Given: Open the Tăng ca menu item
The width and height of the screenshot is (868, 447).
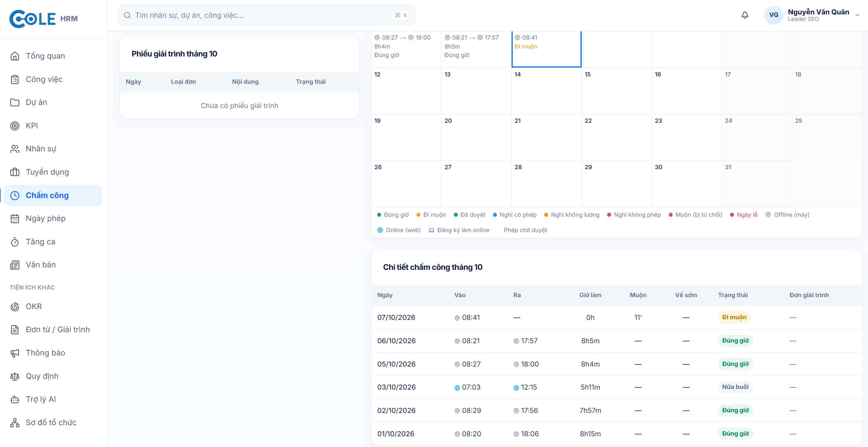Looking at the screenshot, I should (53, 242).
